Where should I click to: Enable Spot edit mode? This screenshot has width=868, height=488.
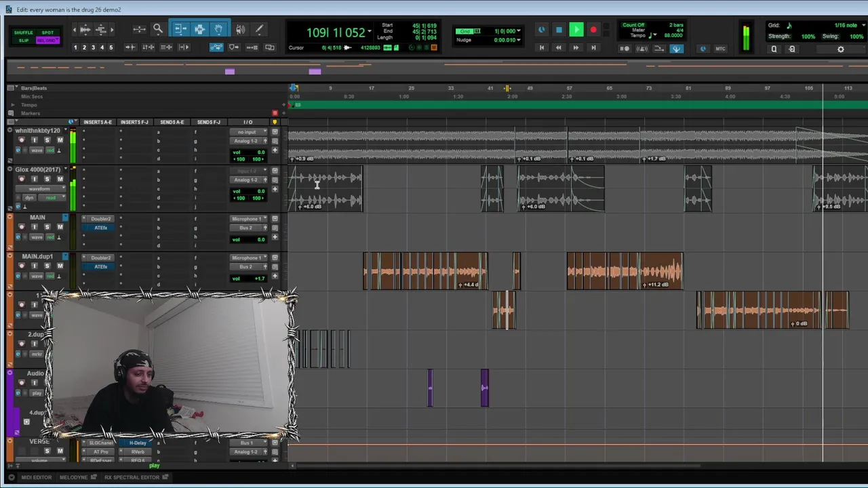(47, 33)
